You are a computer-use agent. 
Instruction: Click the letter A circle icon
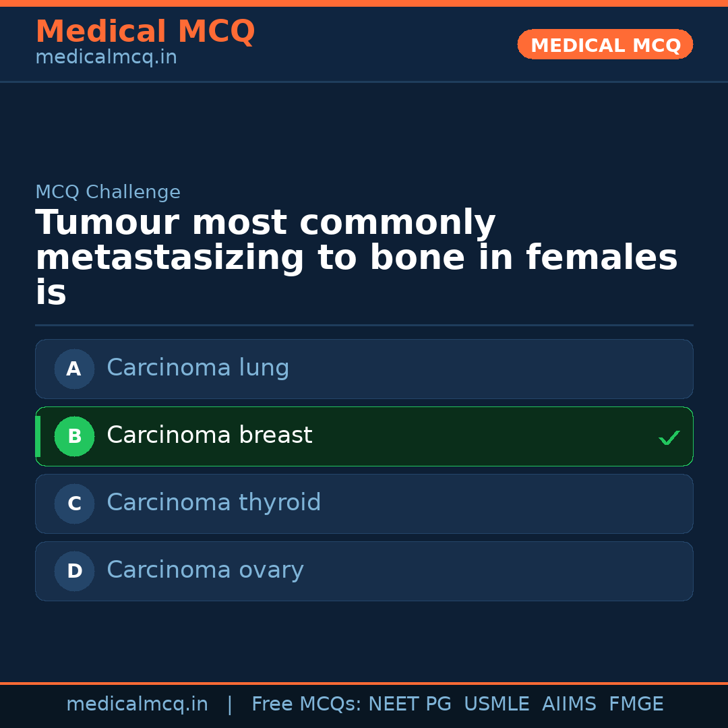[74, 369]
